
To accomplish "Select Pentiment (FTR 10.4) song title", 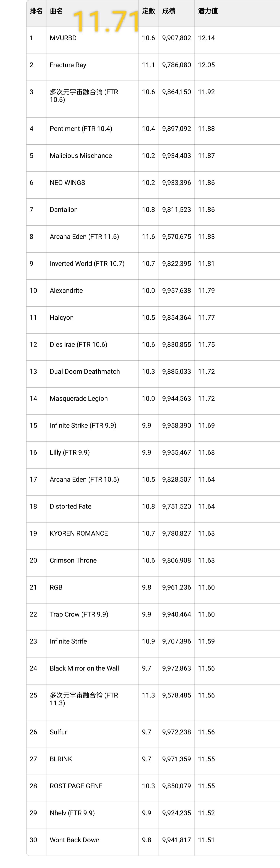I will [81, 129].
